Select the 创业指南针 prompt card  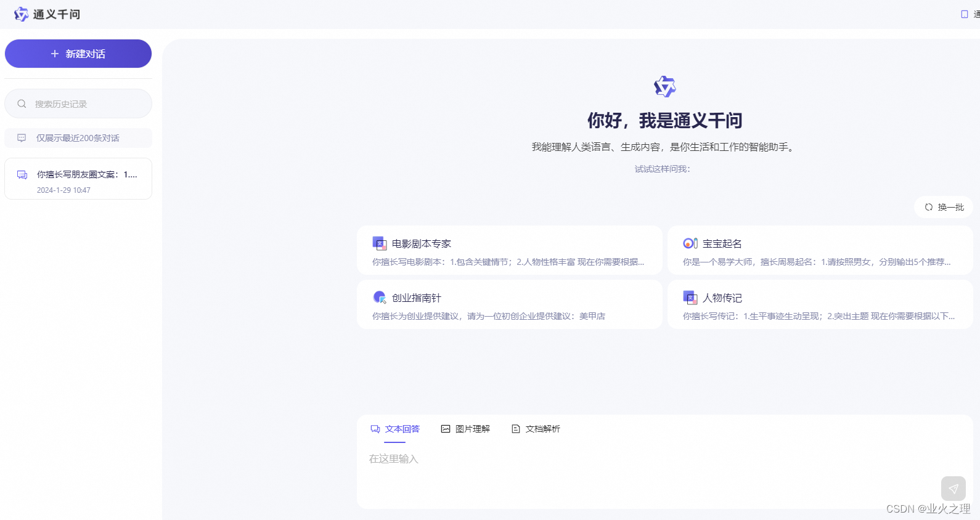point(510,304)
